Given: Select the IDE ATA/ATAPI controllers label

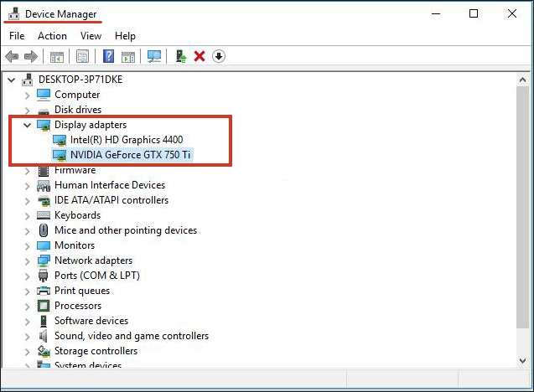Looking at the screenshot, I should [111, 200].
